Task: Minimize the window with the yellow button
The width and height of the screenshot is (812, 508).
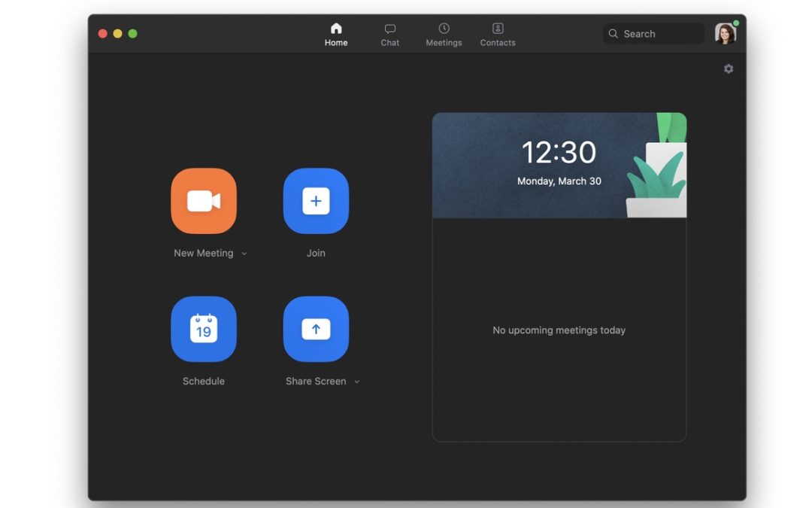Action: tap(117, 34)
